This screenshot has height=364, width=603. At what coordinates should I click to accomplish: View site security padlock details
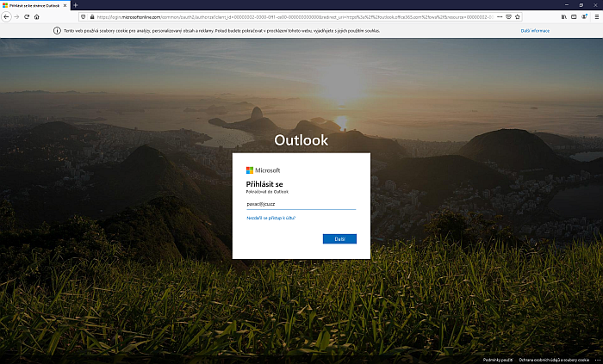(x=92, y=17)
